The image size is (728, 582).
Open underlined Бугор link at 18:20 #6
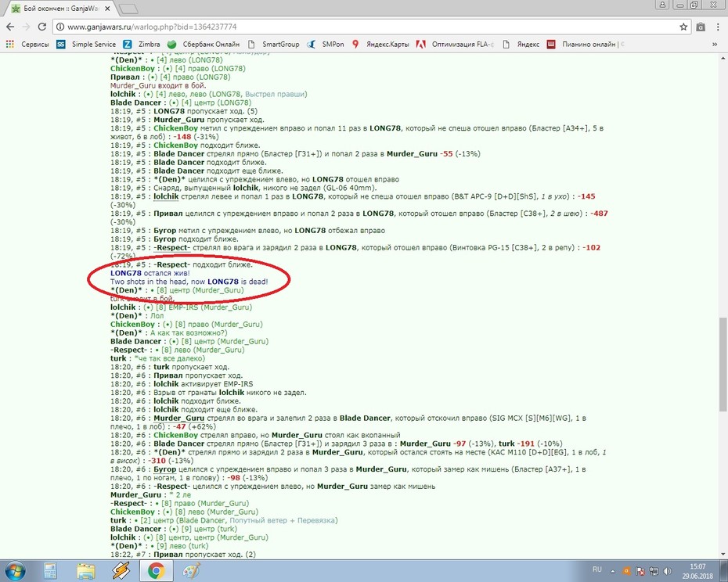(165, 469)
